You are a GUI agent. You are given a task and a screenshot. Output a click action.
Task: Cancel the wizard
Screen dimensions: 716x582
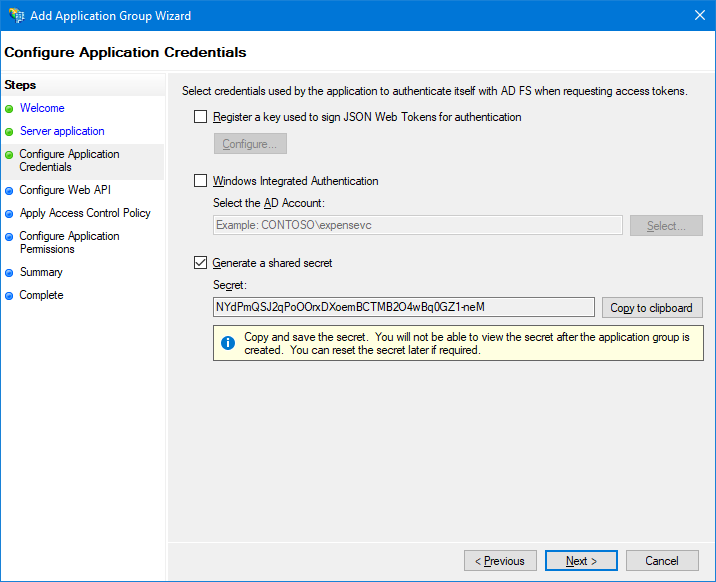tap(662, 561)
